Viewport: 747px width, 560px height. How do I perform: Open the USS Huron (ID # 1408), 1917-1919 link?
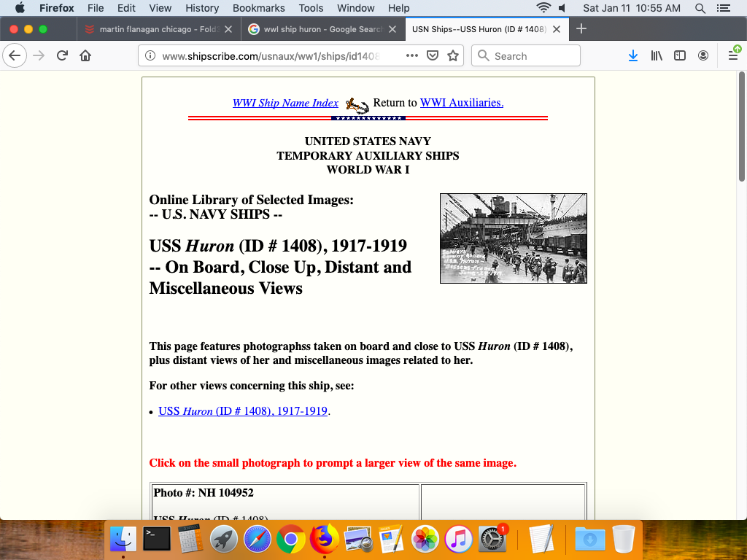[x=242, y=411]
